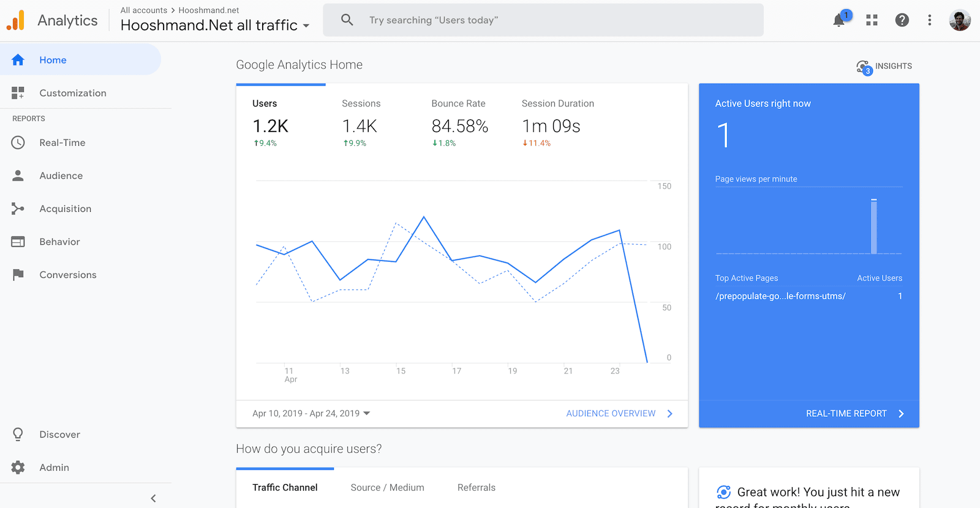Click the Home house icon

click(x=18, y=60)
